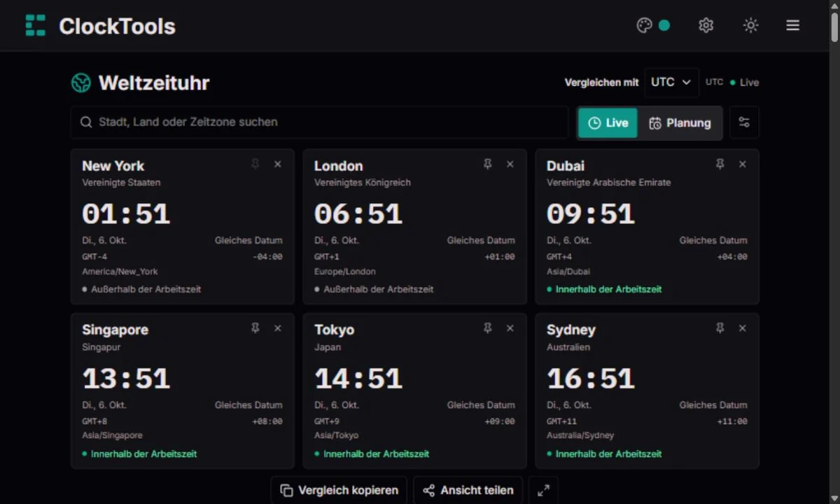Click the Weltzeituhr globe icon
The image size is (840, 504).
click(x=81, y=83)
